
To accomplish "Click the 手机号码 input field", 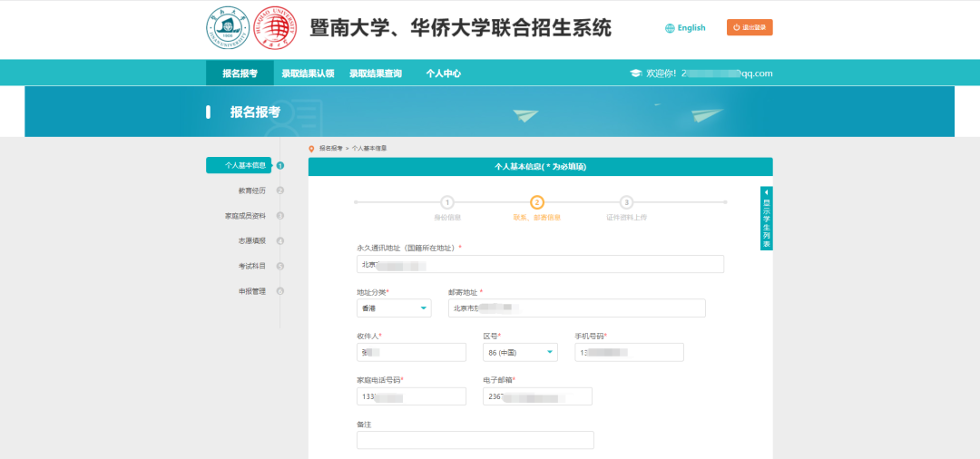I will coord(630,352).
